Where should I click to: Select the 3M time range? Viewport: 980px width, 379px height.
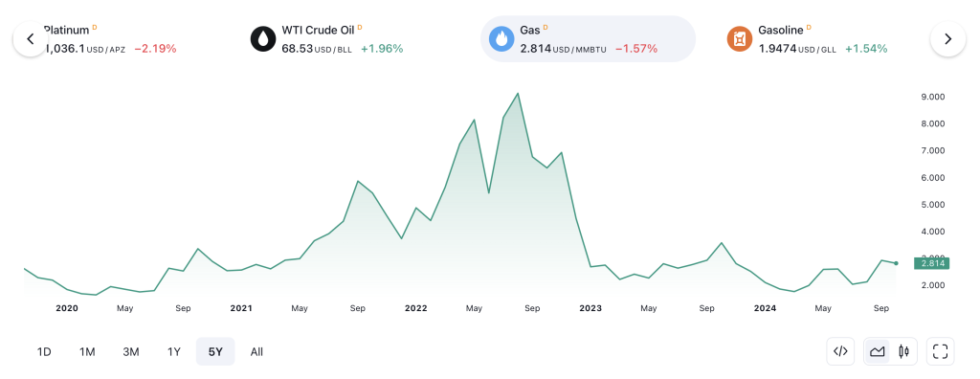[x=130, y=351]
